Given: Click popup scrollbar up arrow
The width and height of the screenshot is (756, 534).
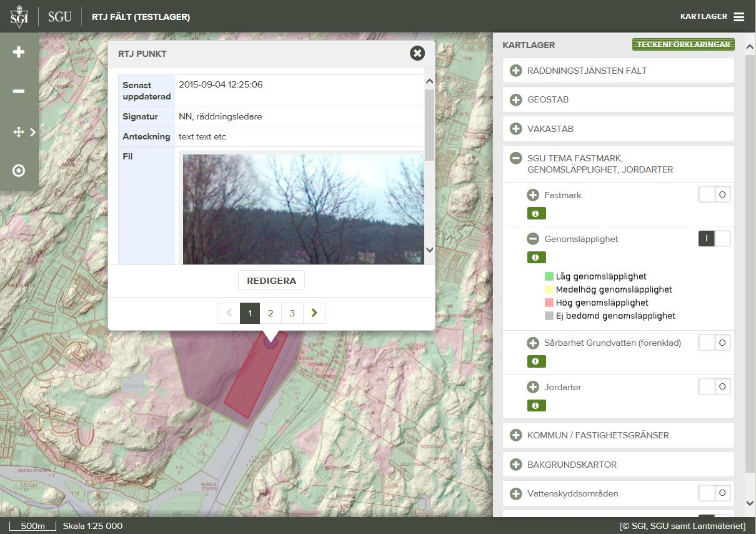Looking at the screenshot, I should pos(429,81).
